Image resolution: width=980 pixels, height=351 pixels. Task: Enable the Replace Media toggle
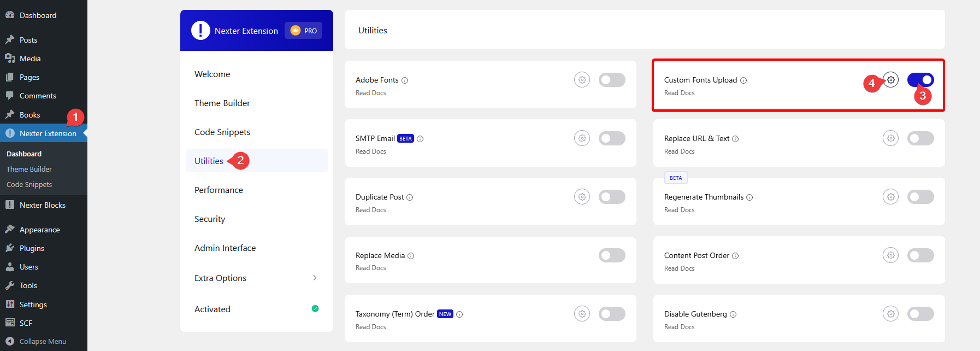[x=612, y=255]
